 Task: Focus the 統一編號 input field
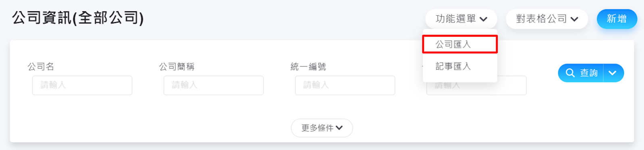(x=345, y=85)
